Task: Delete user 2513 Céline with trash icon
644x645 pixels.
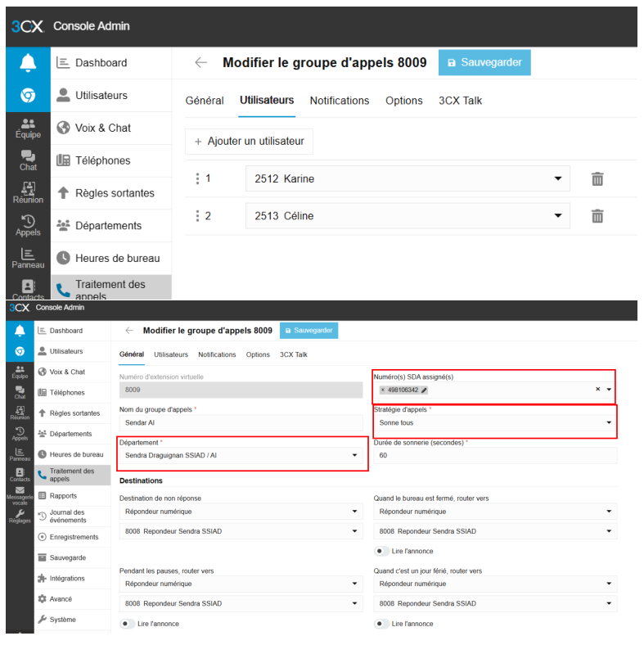Action: click(597, 216)
